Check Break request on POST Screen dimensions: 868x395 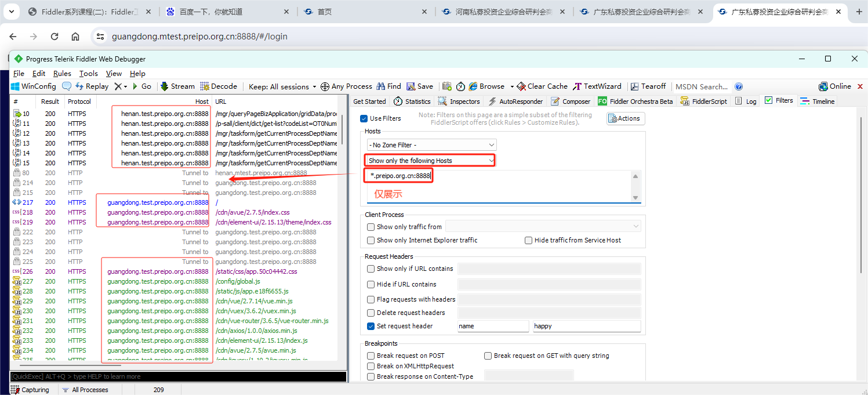(371, 356)
